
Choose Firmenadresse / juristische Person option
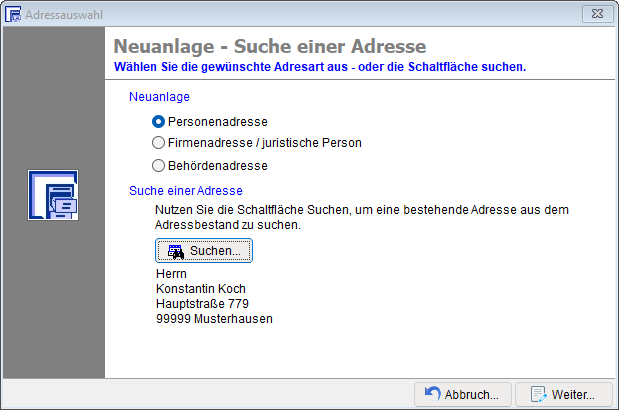pos(158,143)
